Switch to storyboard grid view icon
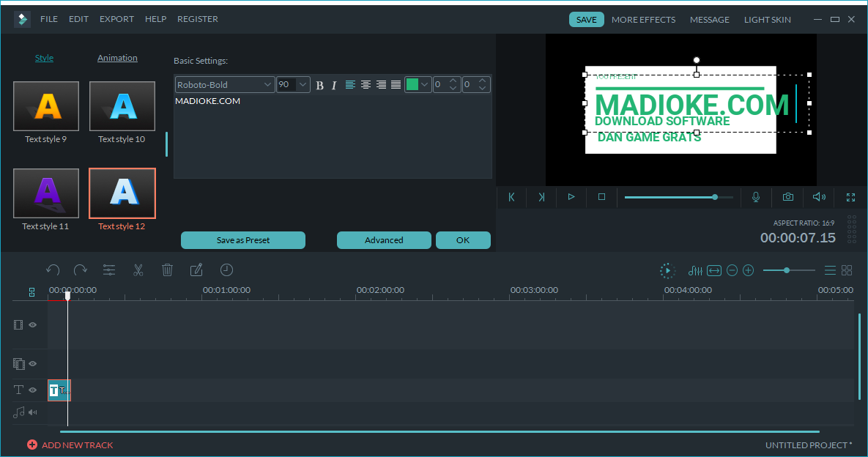This screenshot has width=868, height=457. click(x=847, y=270)
